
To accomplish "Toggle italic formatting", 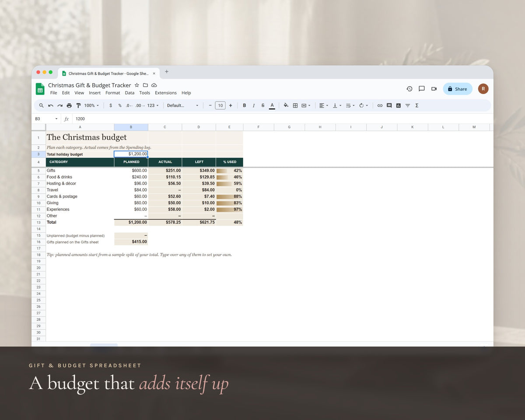I will pos(254,105).
